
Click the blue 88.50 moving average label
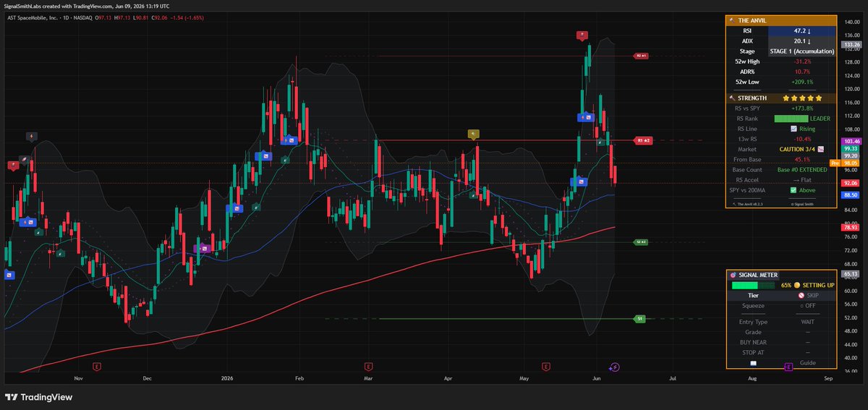(850, 195)
